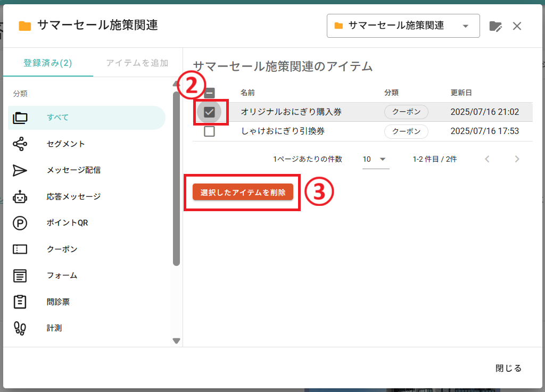Expand the rows-per-page dropdown showing 10
Screen dimensions: 545x392
375,159
